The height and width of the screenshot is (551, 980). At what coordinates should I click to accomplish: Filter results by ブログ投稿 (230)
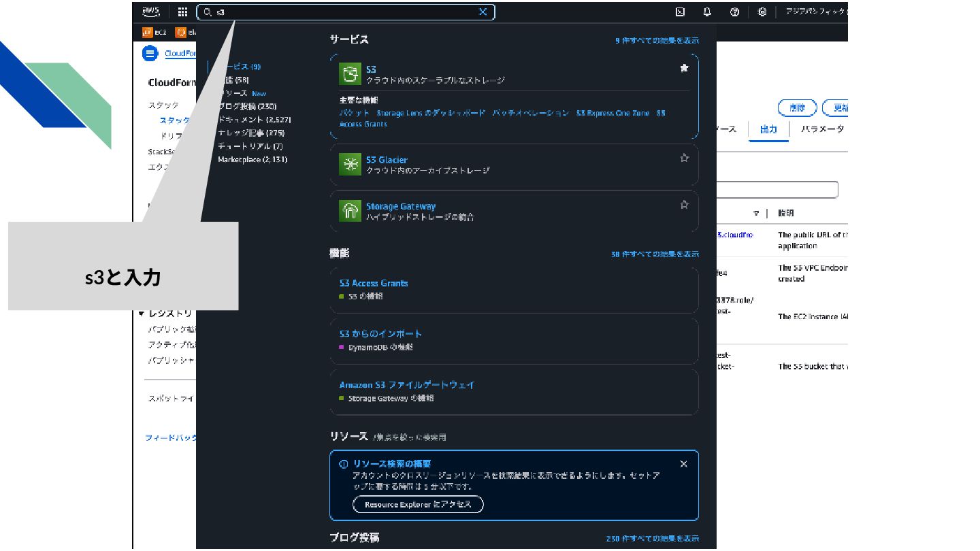[x=247, y=106]
